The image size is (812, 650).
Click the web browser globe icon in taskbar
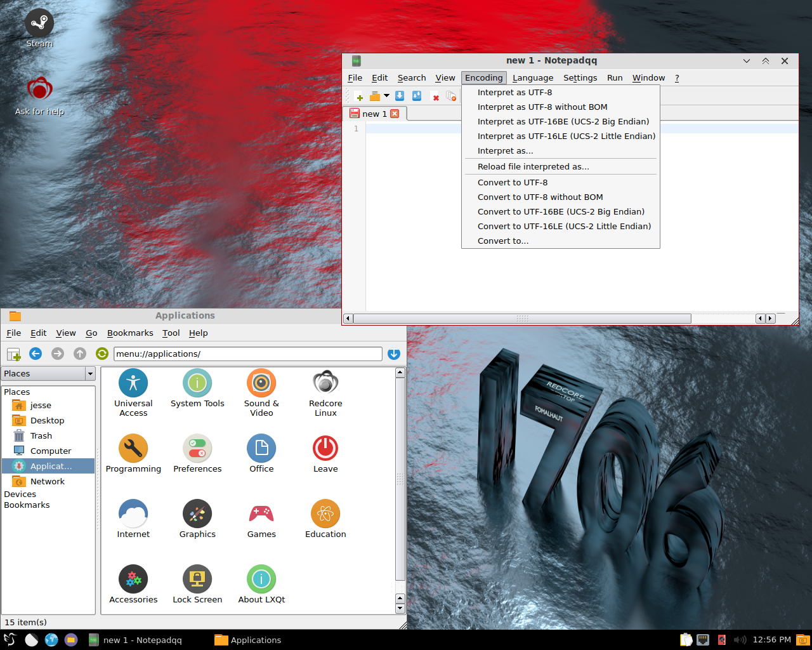click(x=51, y=640)
